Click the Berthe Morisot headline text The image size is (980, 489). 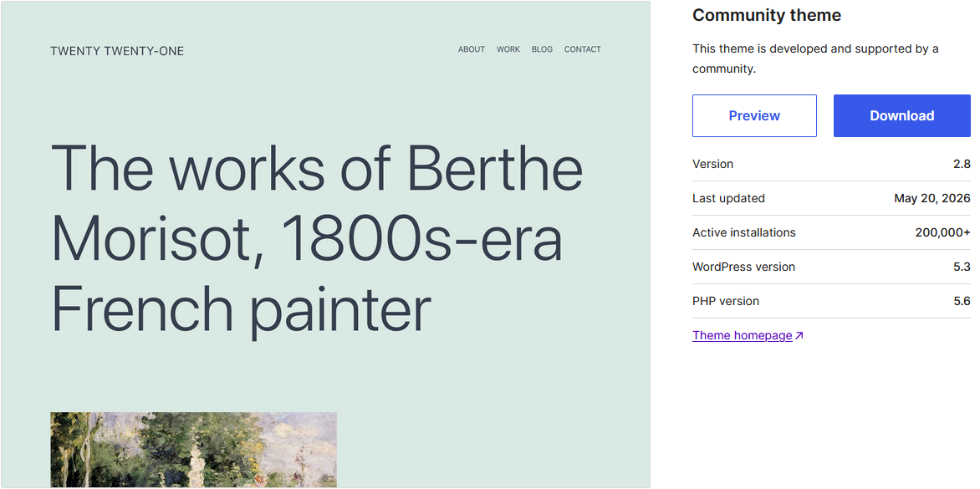(316, 238)
